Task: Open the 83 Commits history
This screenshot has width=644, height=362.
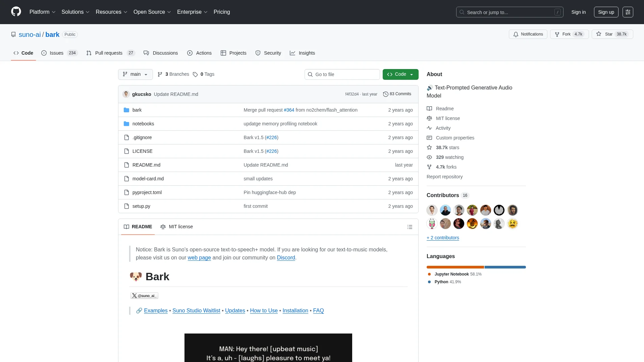Action: (397, 94)
